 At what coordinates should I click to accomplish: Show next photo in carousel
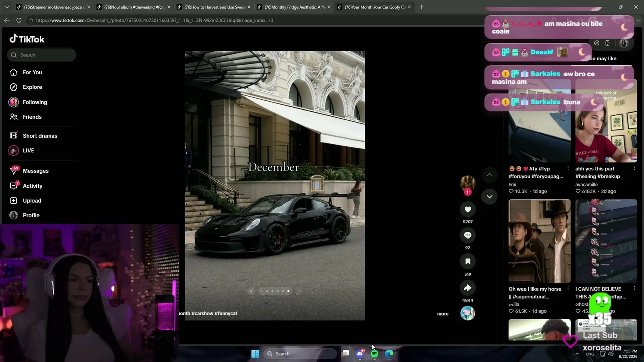coord(298,291)
